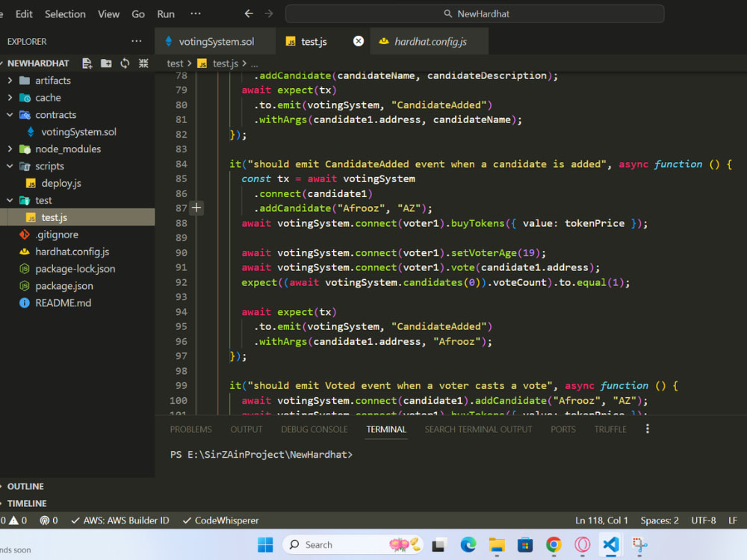Open Explorer views and more actions ellipsis

coord(136,41)
